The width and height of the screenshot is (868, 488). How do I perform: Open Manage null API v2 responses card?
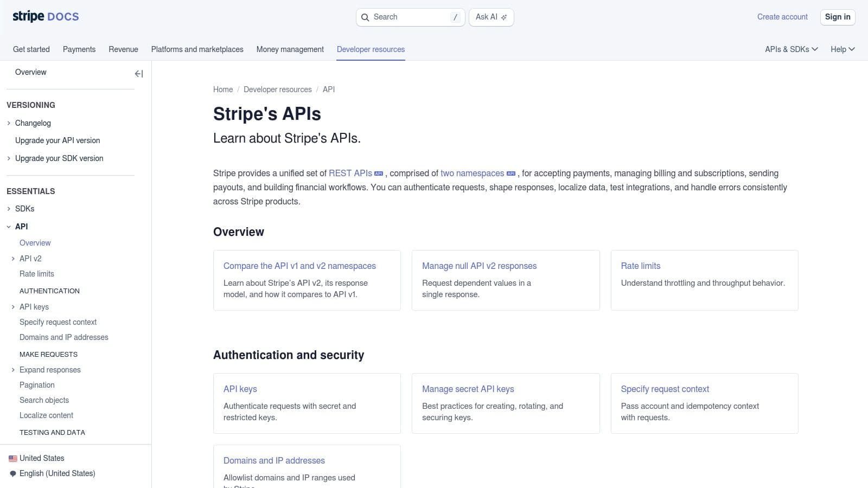(x=506, y=280)
